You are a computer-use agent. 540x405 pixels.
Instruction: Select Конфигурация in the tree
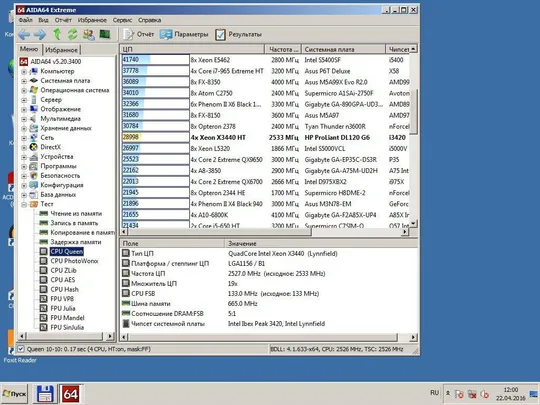click(x=62, y=185)
